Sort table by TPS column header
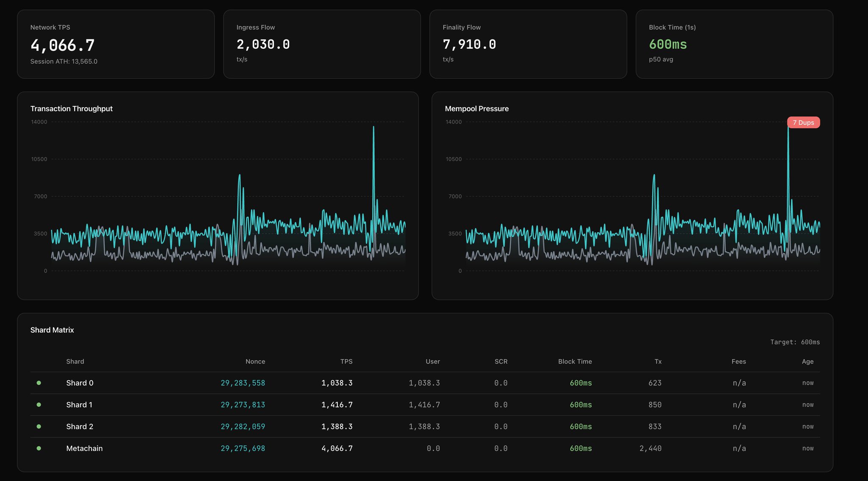 point(346,361)
